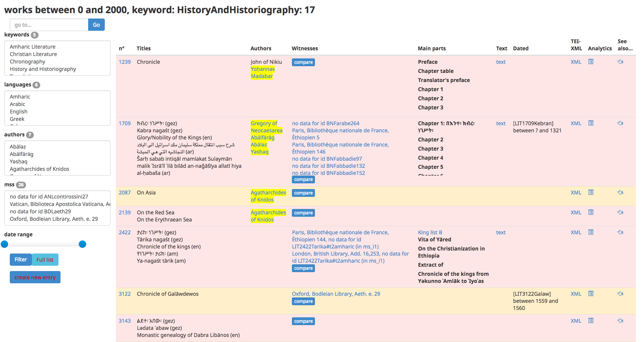
Task: Click left handle of date range slider
Action: click(x=4, y=244)
